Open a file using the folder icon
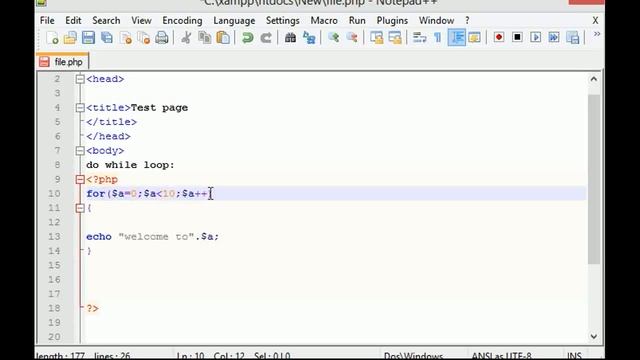The width and height of the screenshot is (640, 360). (70, 38)
